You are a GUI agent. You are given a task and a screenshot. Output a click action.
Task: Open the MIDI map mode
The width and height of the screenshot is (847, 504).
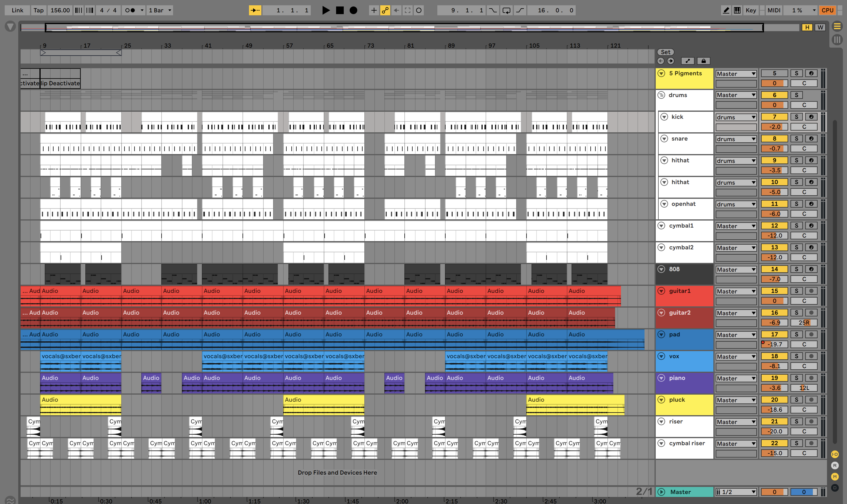774,10
